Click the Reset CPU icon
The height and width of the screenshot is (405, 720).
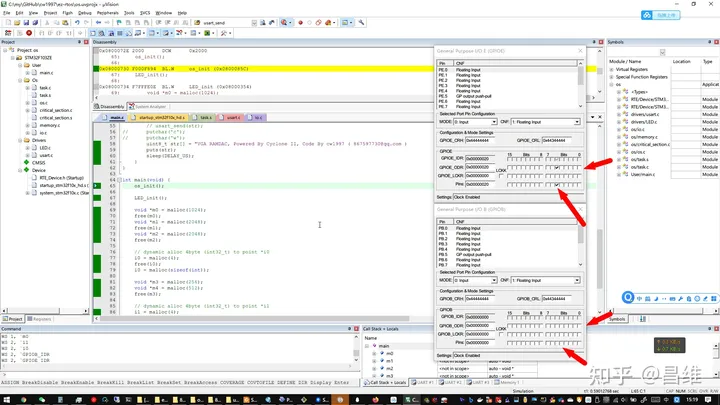tap(8, 33)
